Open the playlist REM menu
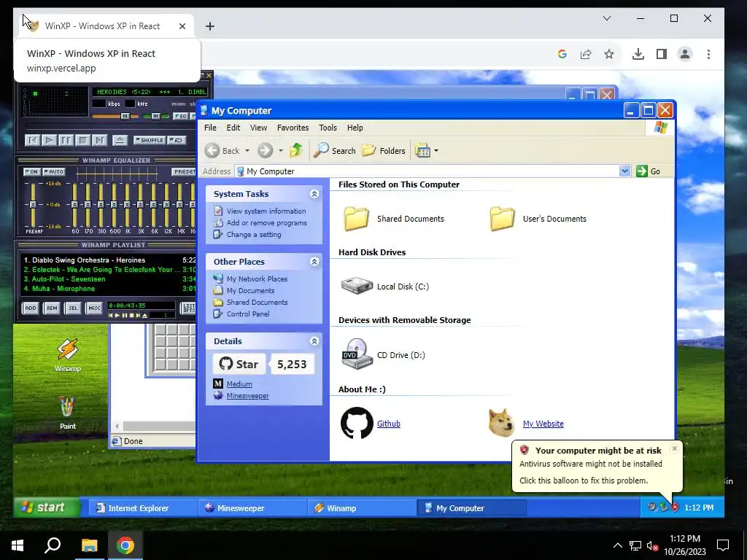Viewport: 747px width, 560px height. tap(52, 308)
